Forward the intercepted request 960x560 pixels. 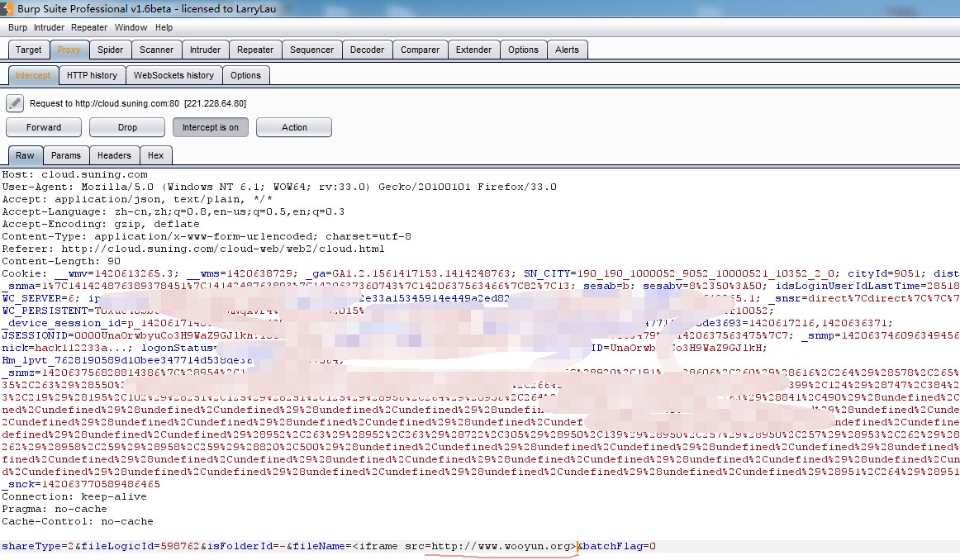click(44, 127)
